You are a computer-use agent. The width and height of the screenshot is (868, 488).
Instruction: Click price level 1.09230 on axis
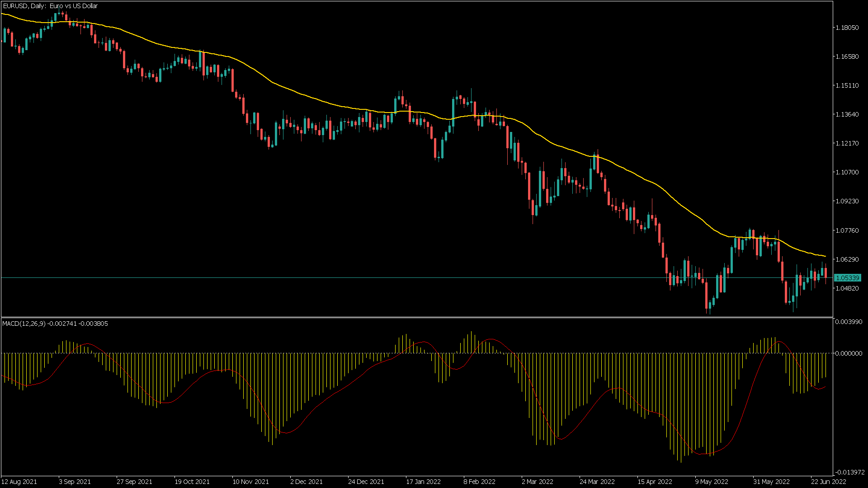[847, 201]
